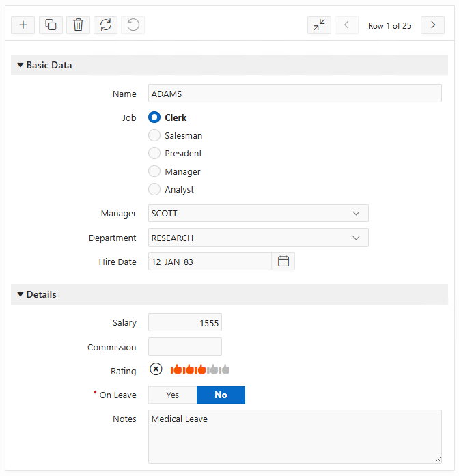Image resolution: width=459 pixels, height=476 pixels.
Task: Set rating to four thumbs up
Action: point(212,369)
